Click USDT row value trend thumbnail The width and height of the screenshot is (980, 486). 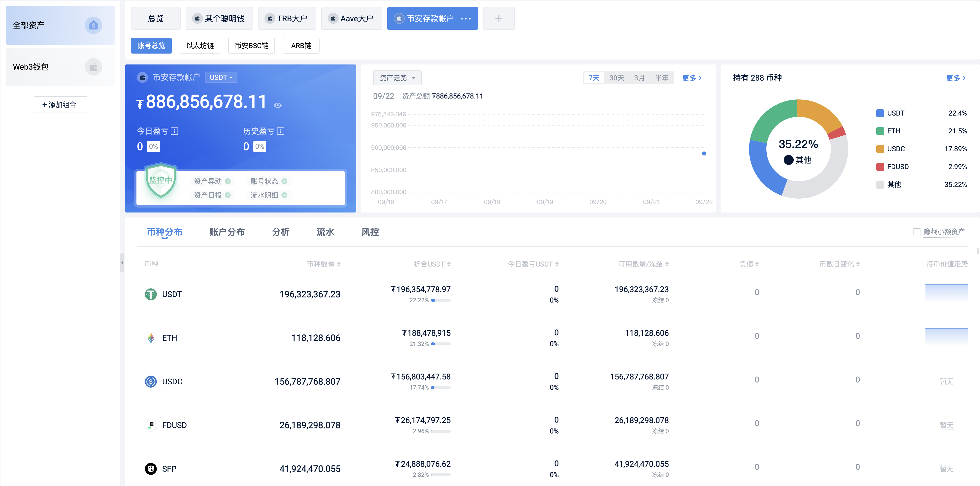click(946, 293)
